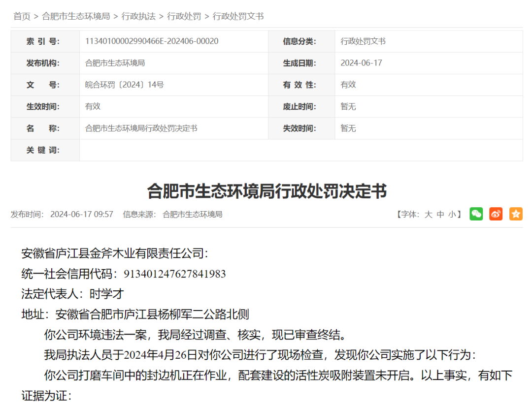Click information source 合肥市生态环境局 text
Screen dimensions: 532x406
tap(193, 214)
